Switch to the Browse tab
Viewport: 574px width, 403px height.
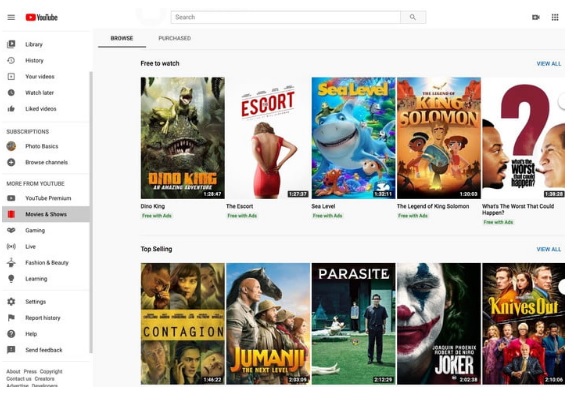click(x=122, y=38)
